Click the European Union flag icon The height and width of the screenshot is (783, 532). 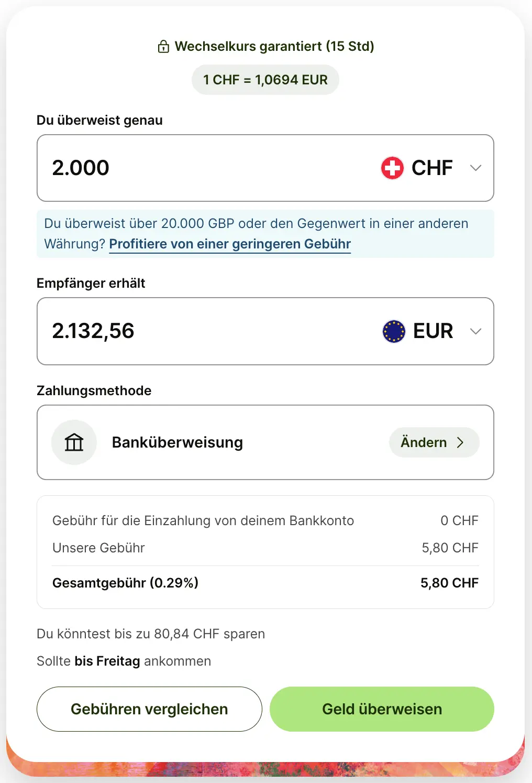pos(394,331)
